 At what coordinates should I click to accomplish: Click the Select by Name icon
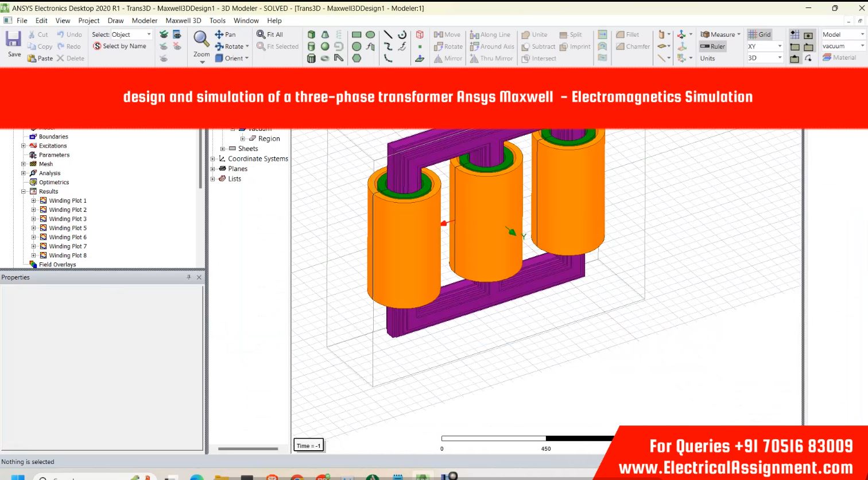pos(98,47)
